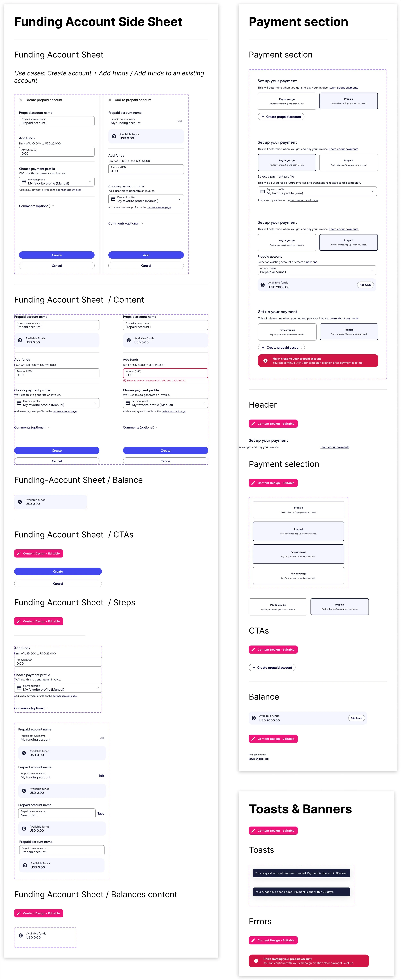Select the Prepaid option in the first payment setup
Image resolution: width=401 pixels, height=980 pixels.
(x=349, y=101)
